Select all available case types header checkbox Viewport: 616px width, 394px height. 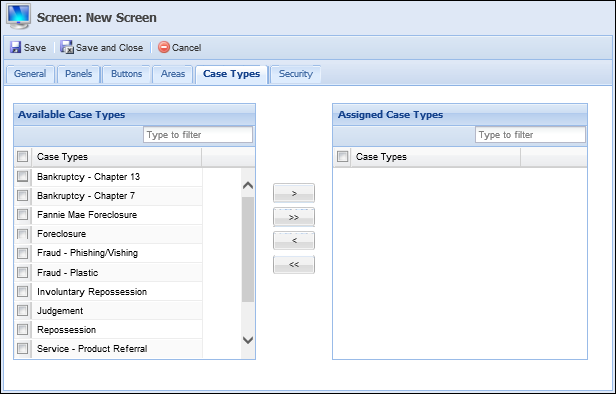tap(22, 156)
